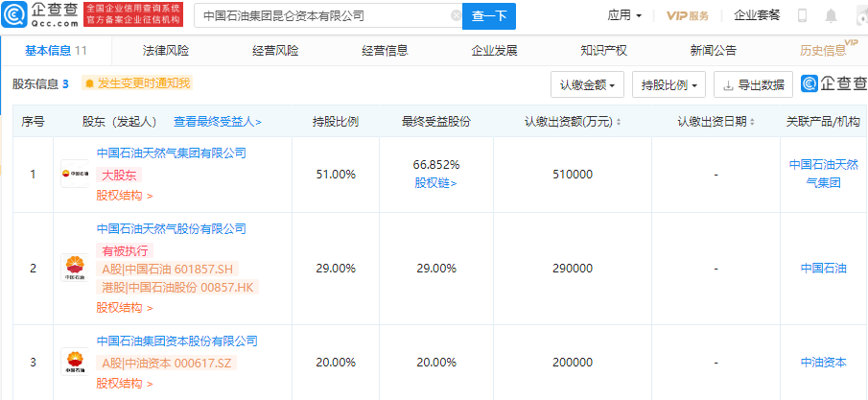Switch to 基本信息 tab
This screenshot has height=400, width=868.
56,51
